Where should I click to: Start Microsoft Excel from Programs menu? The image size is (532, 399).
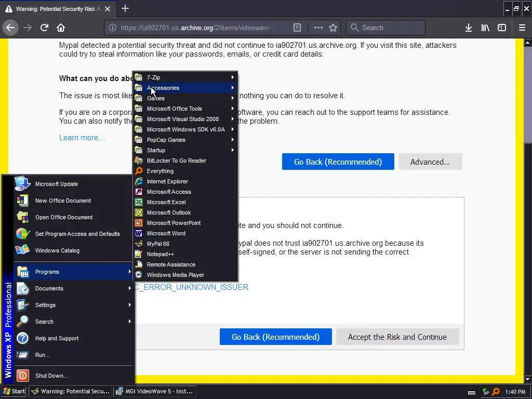point(185,202)
